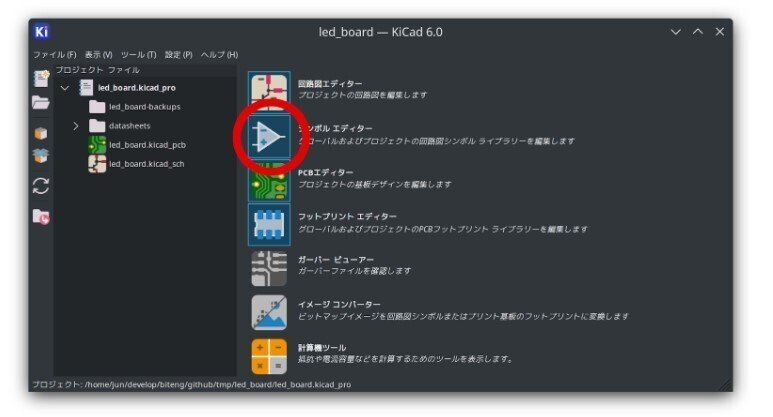The image size is (773, 417).
Task: Open the Calculator Tools orange icon
Action: [x=269, y=356]
